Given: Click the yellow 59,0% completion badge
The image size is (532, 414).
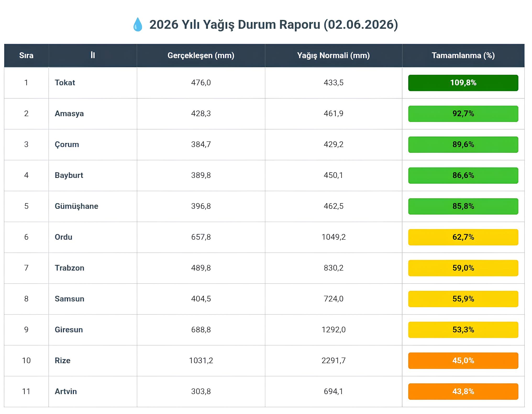Looking at the screenshot, I should coord(463,268).
